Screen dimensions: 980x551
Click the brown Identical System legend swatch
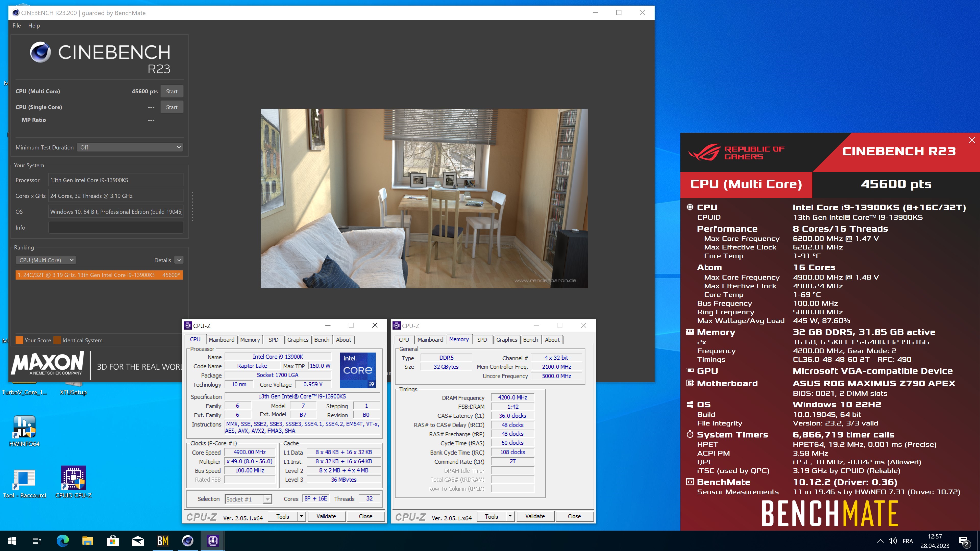pyautogui.click(x=57, y=340)
